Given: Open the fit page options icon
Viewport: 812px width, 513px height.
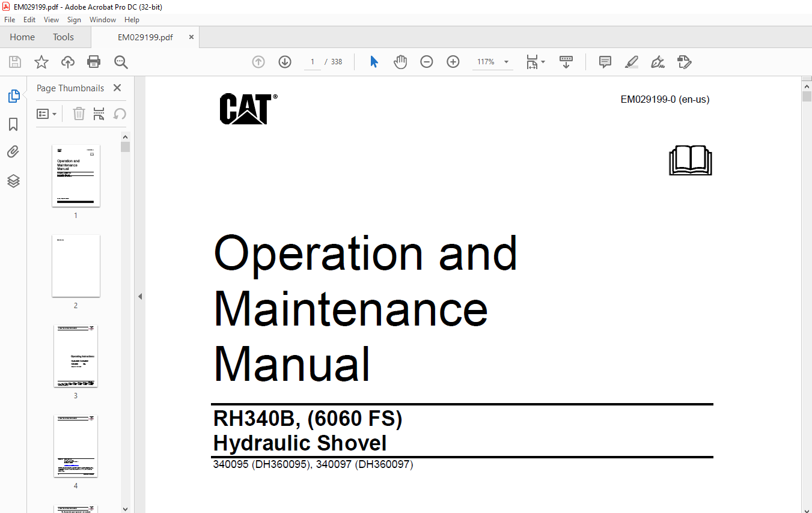Looking at the screenshot, I should (532, 62).
